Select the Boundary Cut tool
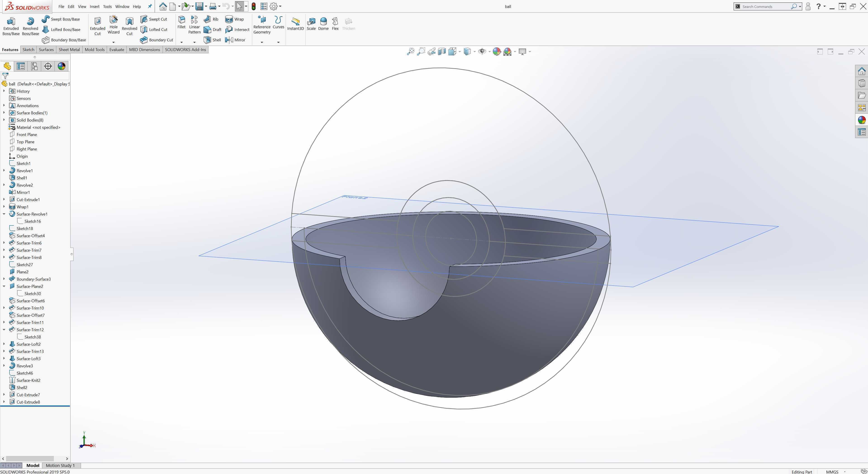The height and width of the screenshot is (474, 868). (x=157, y=40)
